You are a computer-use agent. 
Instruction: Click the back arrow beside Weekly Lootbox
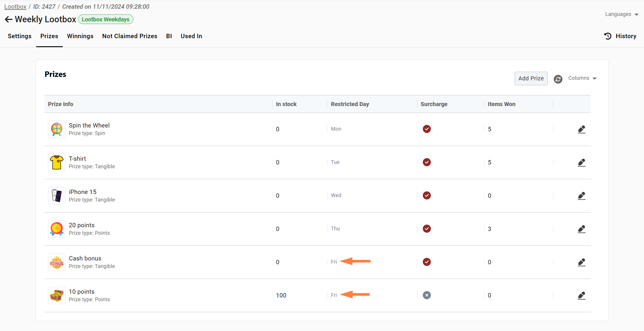(9, 19)
